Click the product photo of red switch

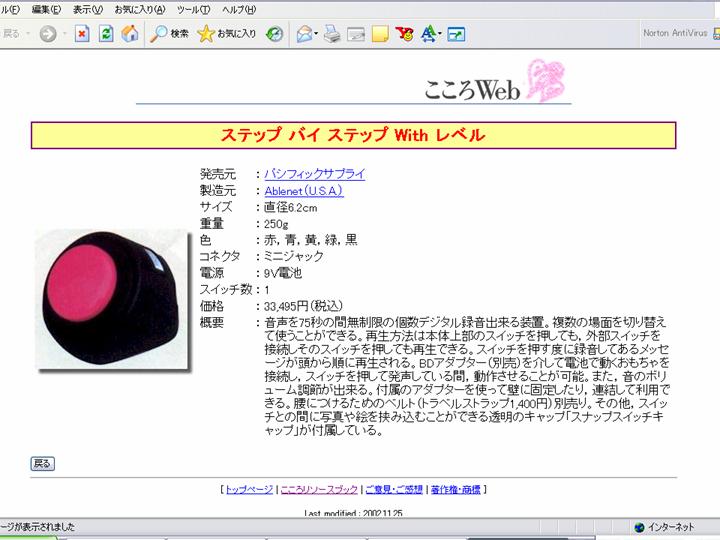tap(112, 300)
